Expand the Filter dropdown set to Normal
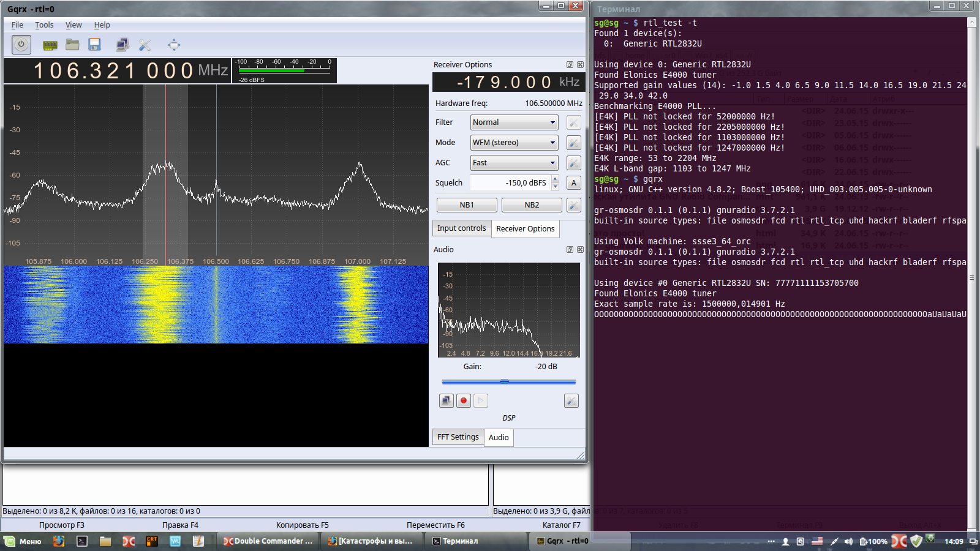 [x=514, y=122]
